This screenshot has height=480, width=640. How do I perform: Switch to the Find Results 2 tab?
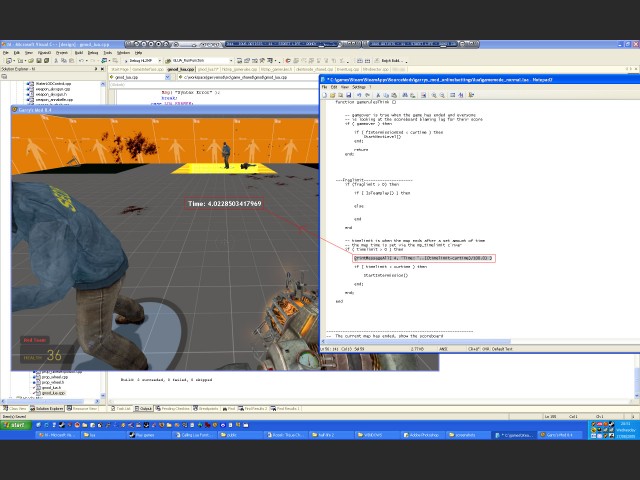click(253, 409)
